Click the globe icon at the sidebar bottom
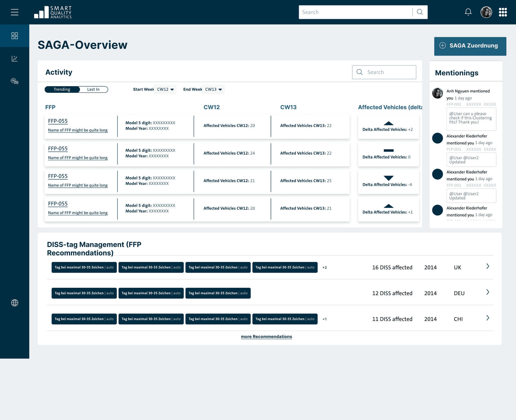 point(15,303)
